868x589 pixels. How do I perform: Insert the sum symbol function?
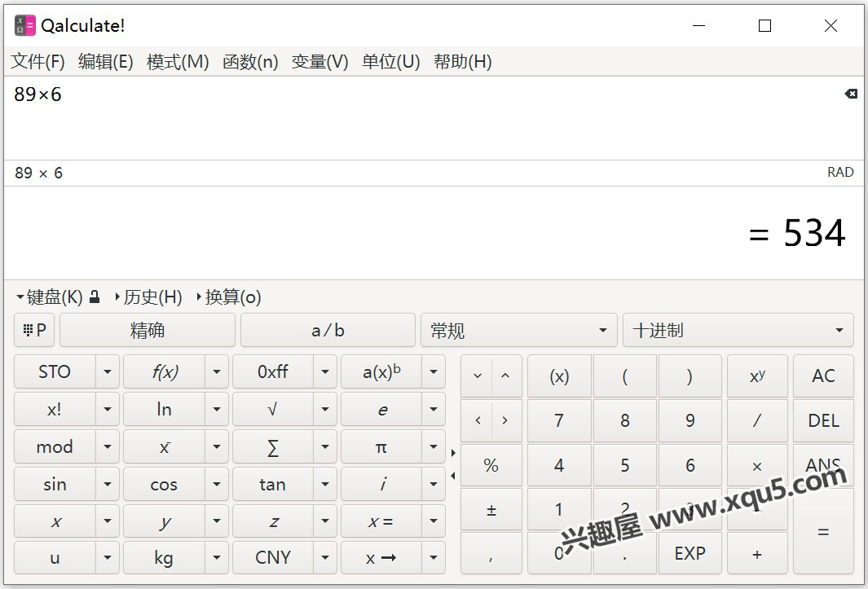click(272, 446)
